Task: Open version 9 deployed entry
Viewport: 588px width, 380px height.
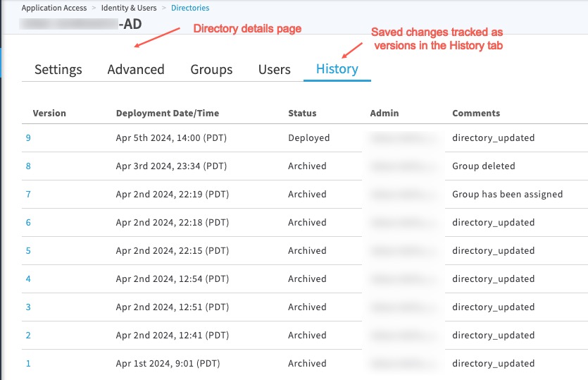Action: (x=28, y=138)
